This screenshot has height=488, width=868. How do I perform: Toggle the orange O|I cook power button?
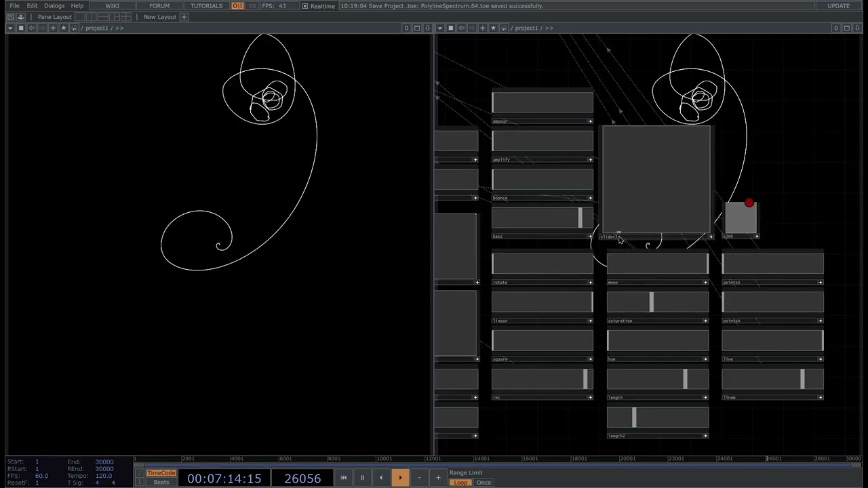coord(237,5)
